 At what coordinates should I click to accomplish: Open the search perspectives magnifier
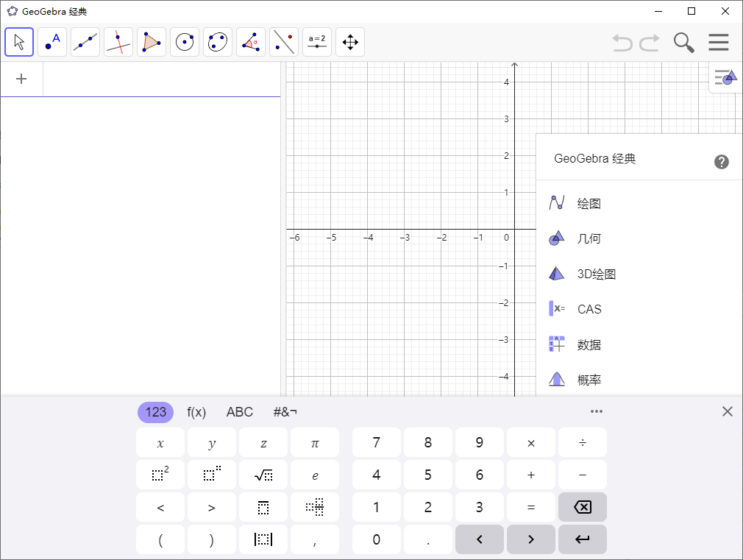pos(683,42)
